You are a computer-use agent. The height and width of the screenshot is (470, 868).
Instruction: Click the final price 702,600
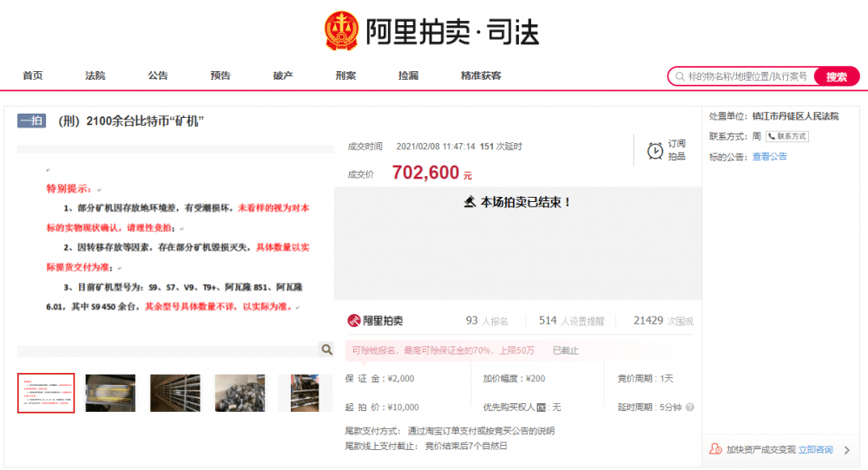coord(425,173)
